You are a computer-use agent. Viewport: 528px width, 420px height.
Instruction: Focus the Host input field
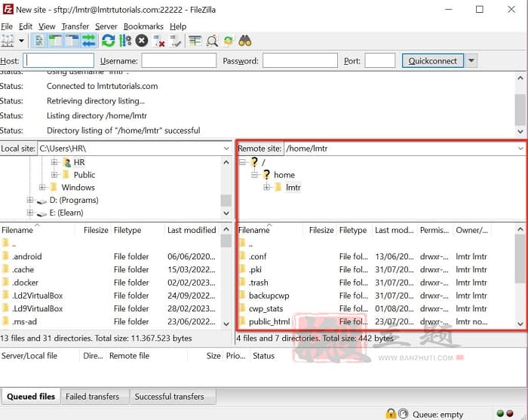[59, 61]
